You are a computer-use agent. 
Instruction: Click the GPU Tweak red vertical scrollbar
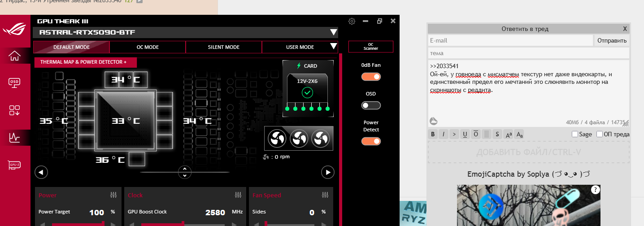click(340, 139)
